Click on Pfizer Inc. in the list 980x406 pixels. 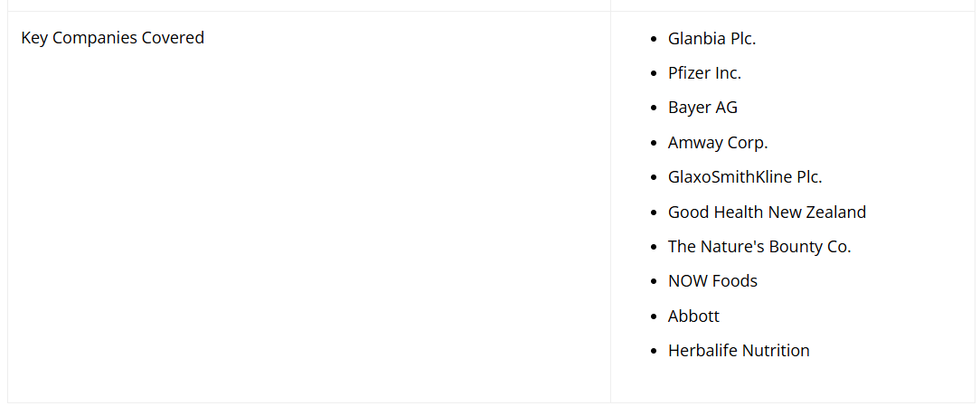coord(704,73)
